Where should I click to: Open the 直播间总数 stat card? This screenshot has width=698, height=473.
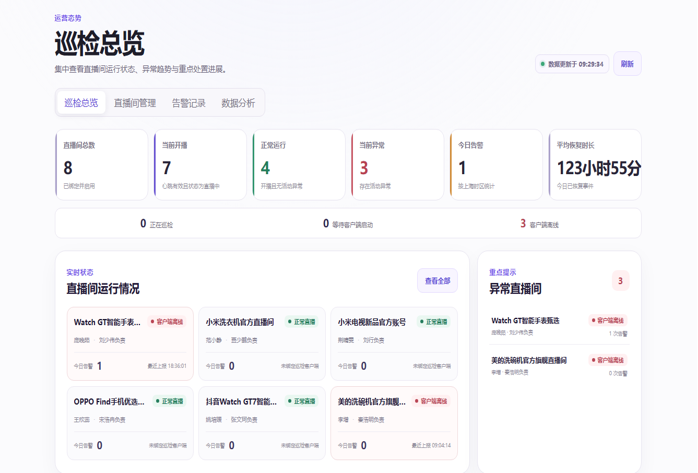point(101,165)
